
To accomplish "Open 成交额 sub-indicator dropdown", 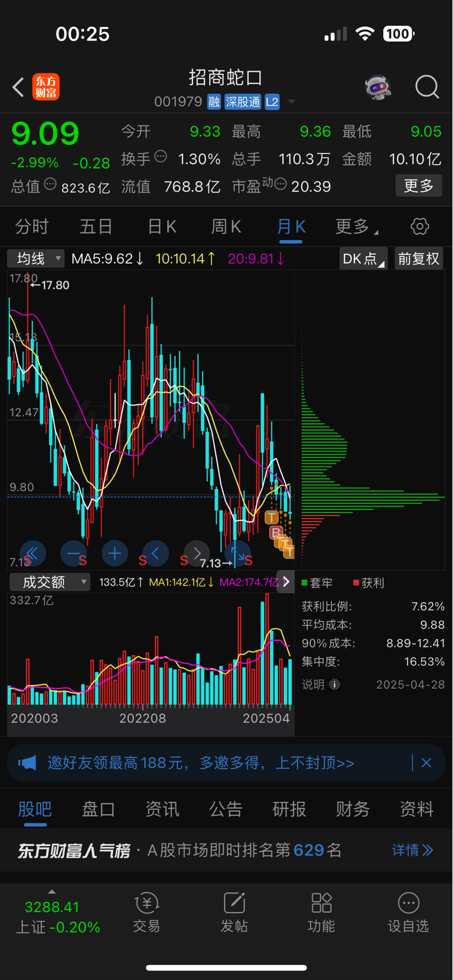I will [x=50, y=582].
